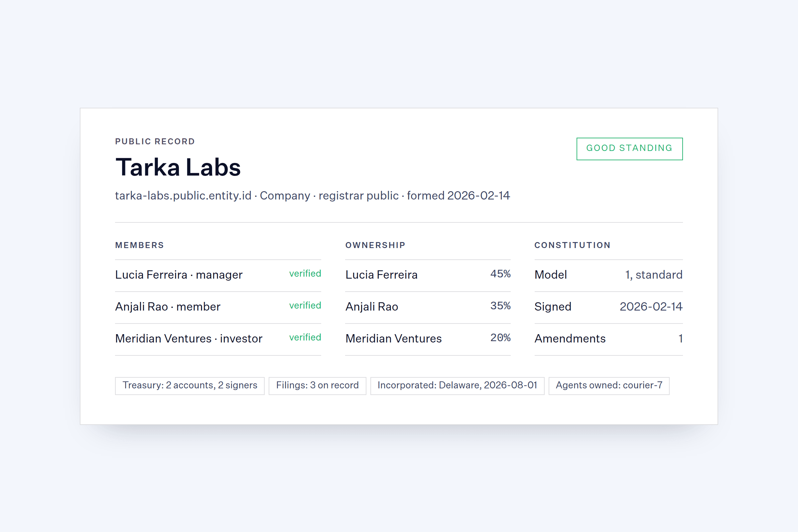Click the 45% ownership value
This screenshot has height=532, width=798.
(500, 274)
